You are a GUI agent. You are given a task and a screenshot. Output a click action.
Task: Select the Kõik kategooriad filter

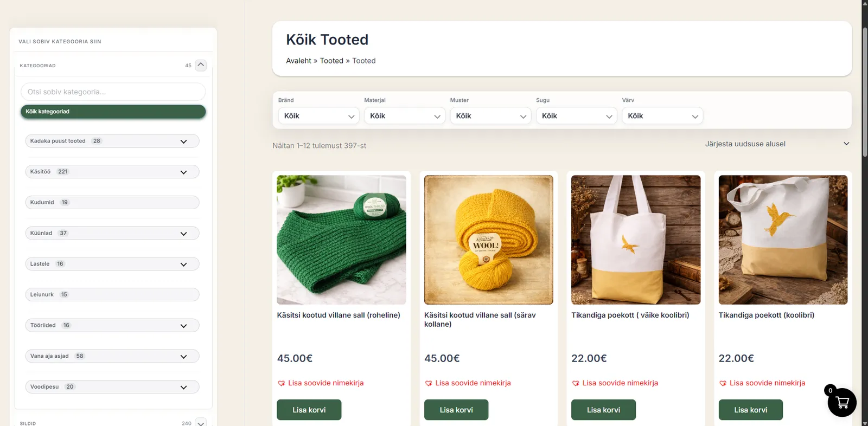(113, 112)
